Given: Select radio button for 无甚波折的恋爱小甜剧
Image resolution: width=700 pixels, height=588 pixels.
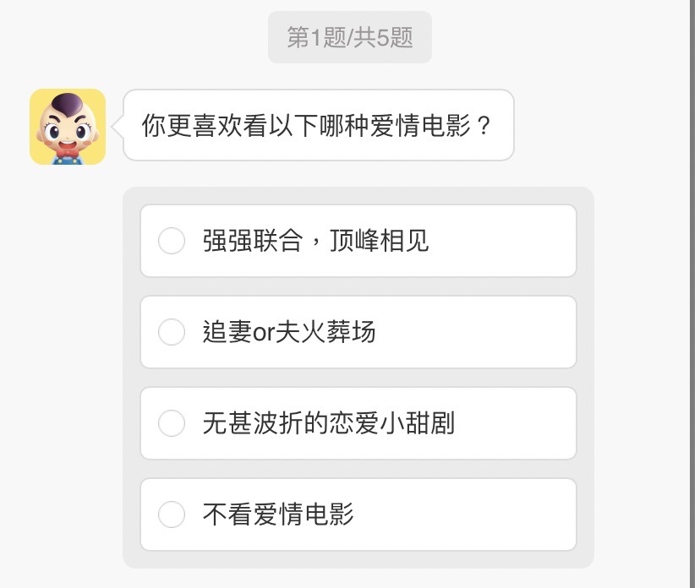Looking at the screenshot, I should [172, 423].
